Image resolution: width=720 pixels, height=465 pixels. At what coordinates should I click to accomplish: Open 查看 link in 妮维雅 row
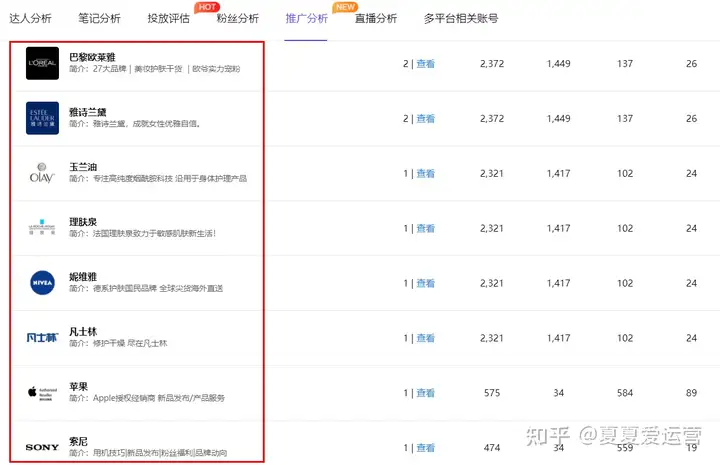click(425, 283)
